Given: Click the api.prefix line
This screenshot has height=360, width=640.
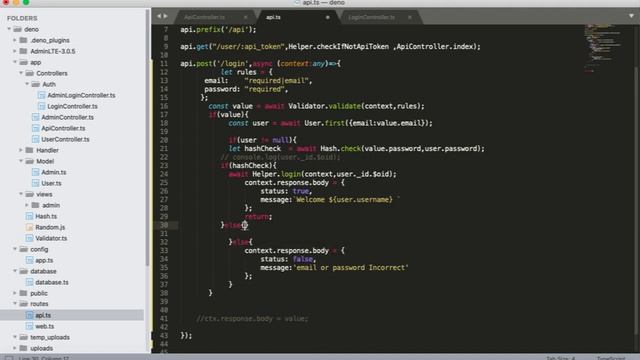Looking at the screenshot, I should click(x=218, y=29).
